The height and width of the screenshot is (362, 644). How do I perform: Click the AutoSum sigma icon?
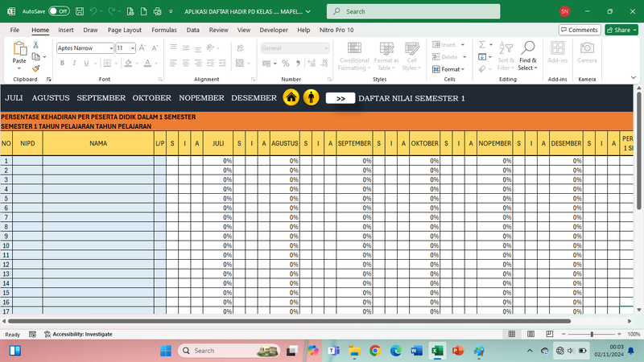tap(482, 44)
